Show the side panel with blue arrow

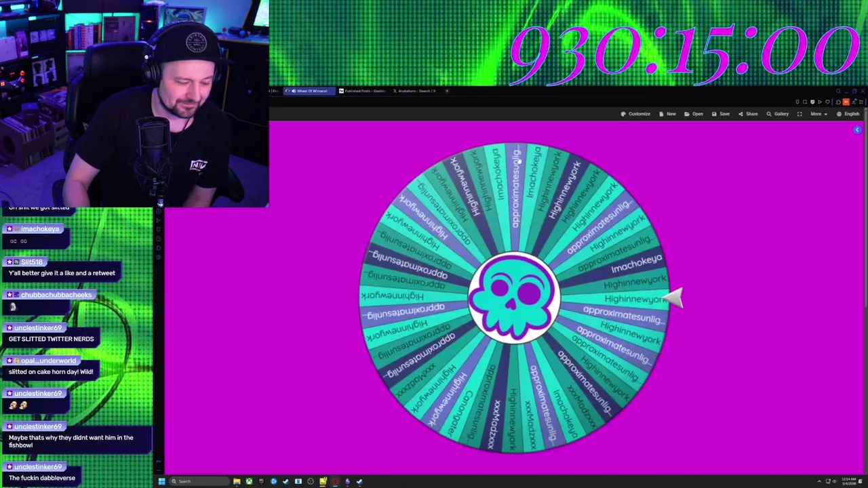click(857, 129)
